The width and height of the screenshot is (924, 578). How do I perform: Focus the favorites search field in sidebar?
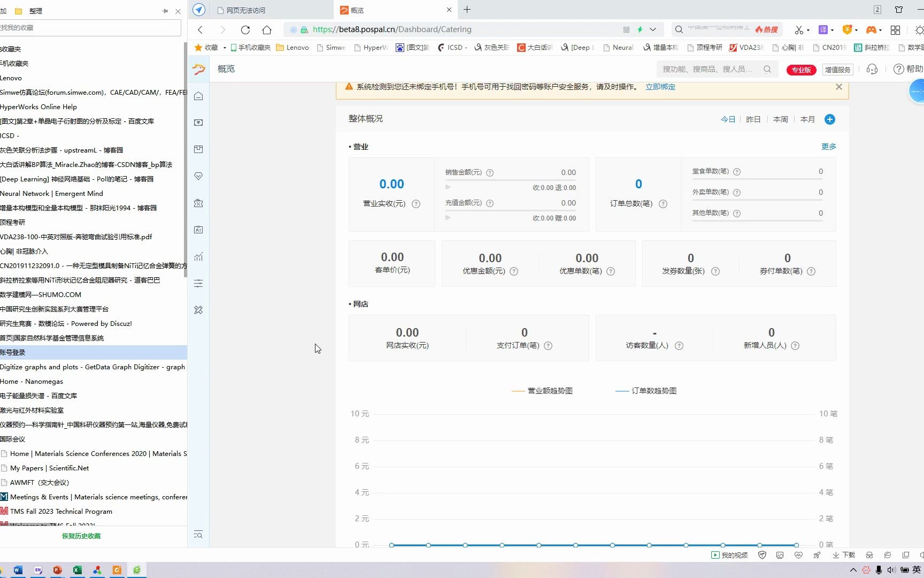pyautogui.click(x=90, y=28)
